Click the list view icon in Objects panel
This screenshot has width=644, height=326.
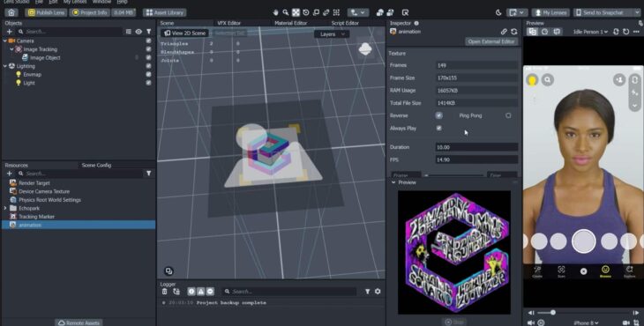click(129, 32)
